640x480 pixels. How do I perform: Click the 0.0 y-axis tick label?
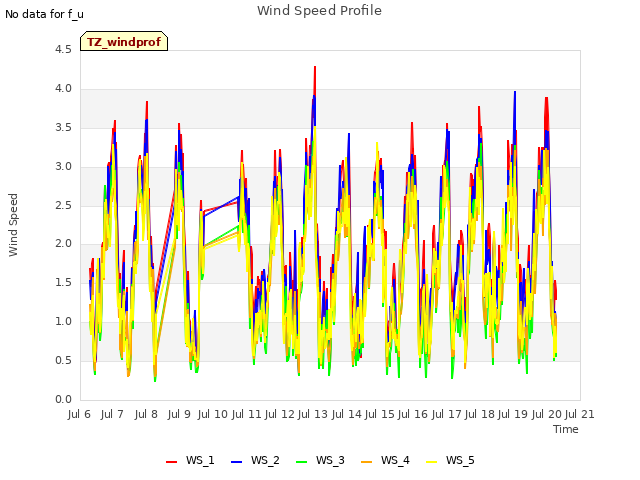63,399
